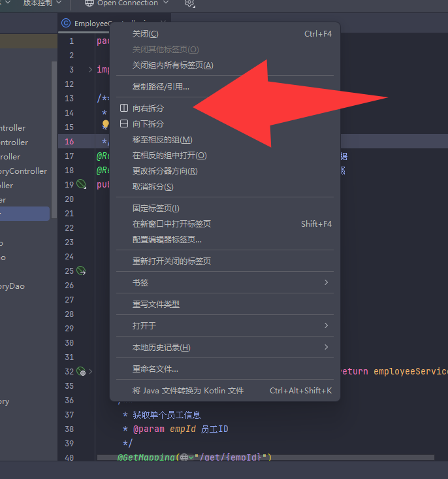This screenshot has height=479, width=448.
Task: Choose 向下拆分 menu entry
Action: click(225, 124)
